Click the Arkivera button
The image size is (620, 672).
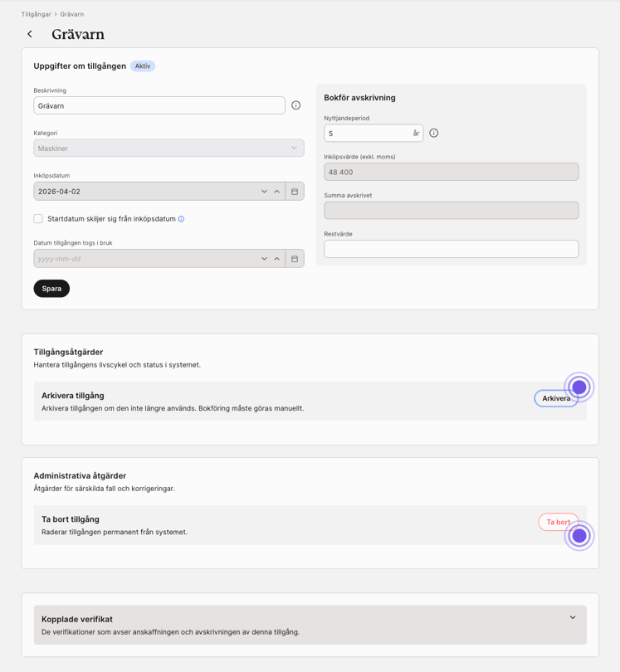click(x=555, y=398)
